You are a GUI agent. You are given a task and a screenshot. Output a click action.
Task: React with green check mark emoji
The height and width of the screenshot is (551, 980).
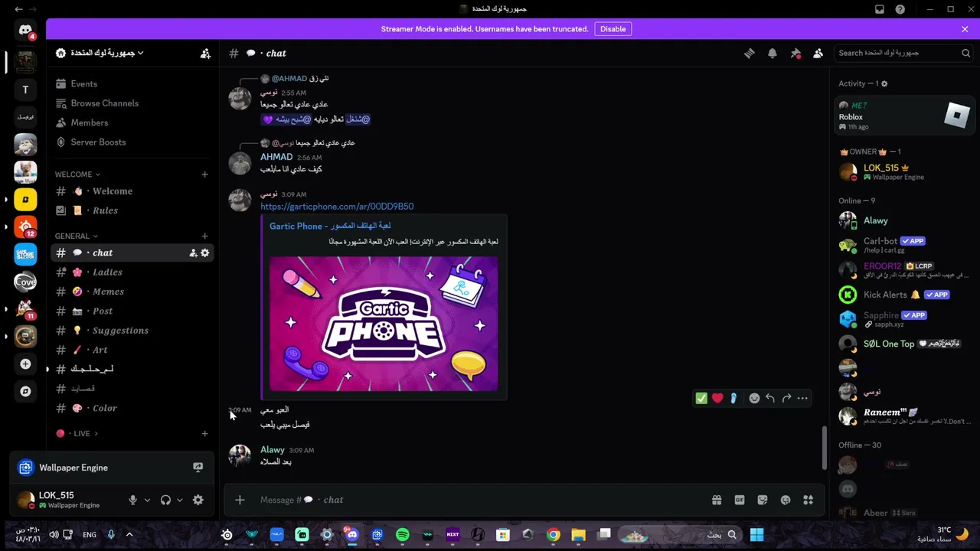(701, 398)
